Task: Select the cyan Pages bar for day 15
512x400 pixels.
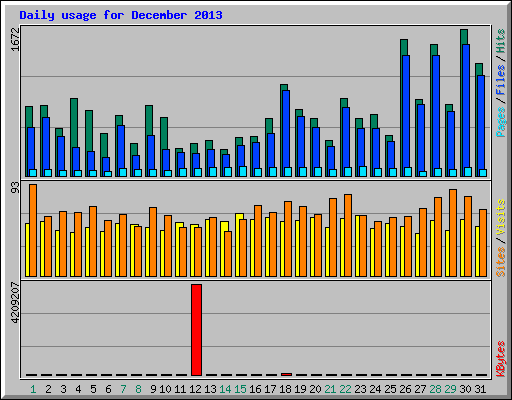Action: [243, 171]
